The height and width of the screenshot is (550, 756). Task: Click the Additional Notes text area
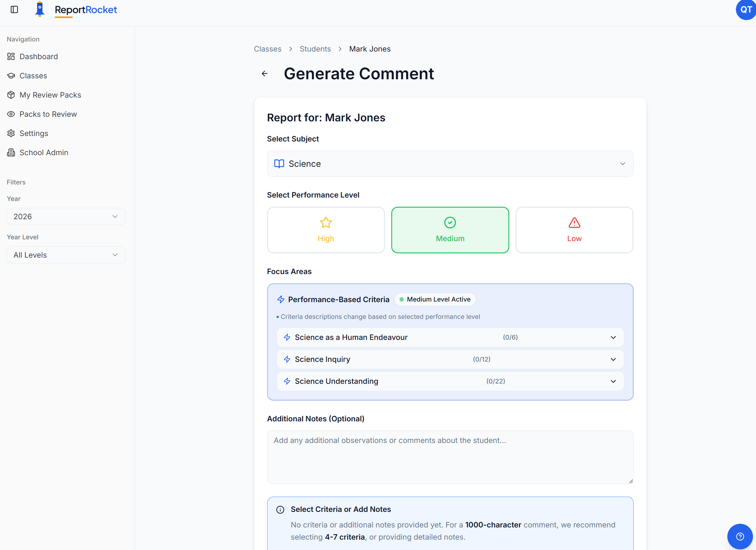(450, 457)
